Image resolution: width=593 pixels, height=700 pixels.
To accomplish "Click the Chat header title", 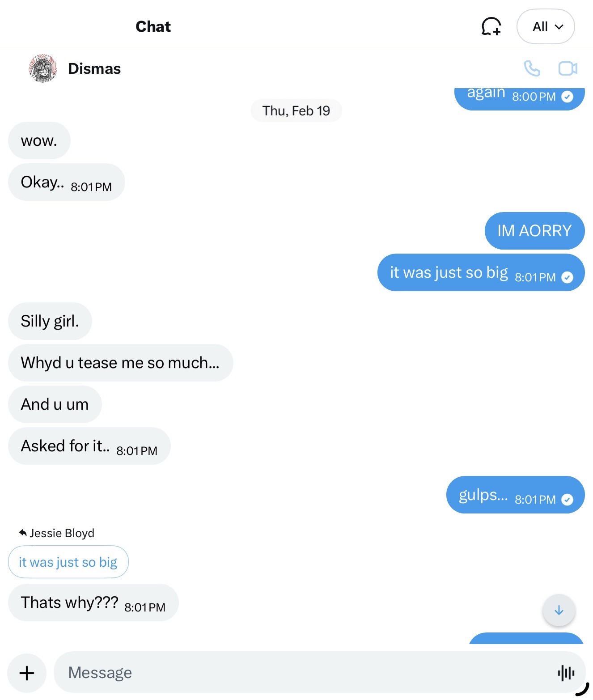I will coord(153,26).
